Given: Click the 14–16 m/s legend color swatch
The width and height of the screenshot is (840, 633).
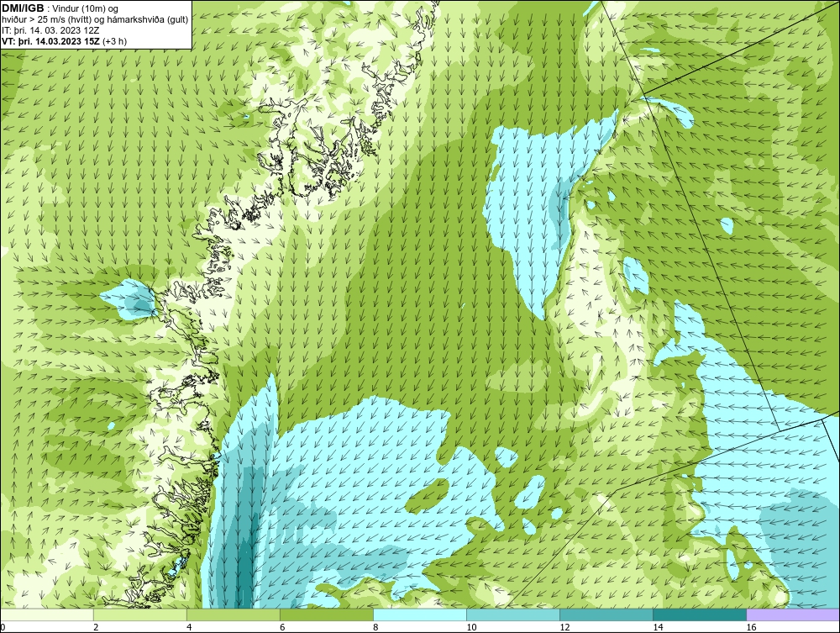Looking at the screenshot, I should (x=700, y=615).
